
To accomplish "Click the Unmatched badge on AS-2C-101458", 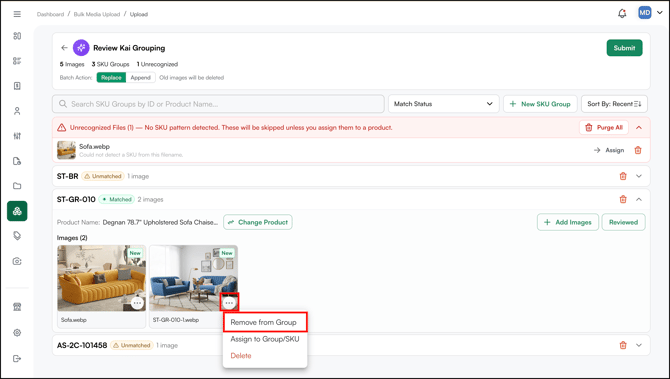I will coord(132,345).
